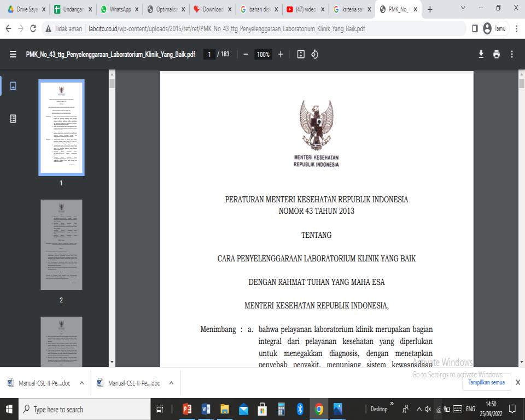The width and height of the screenshot is (525, 420).
Task: Reload the current page
Action: (x=33, y=29)
